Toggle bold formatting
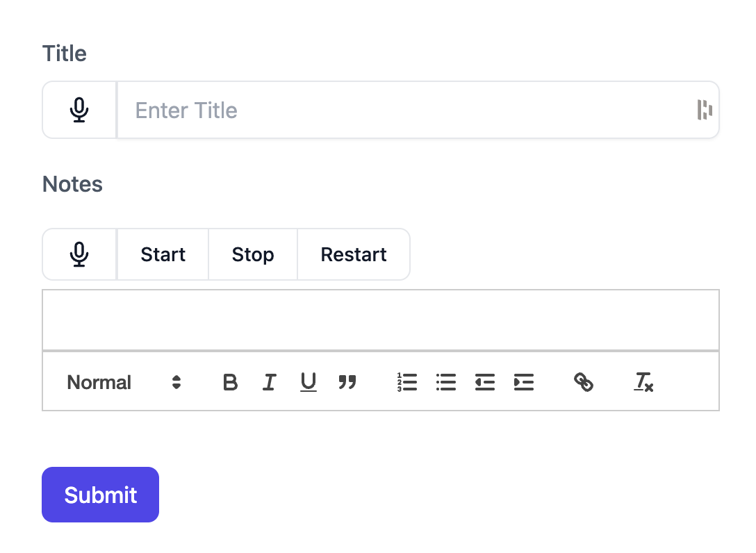 click(230, 382)
